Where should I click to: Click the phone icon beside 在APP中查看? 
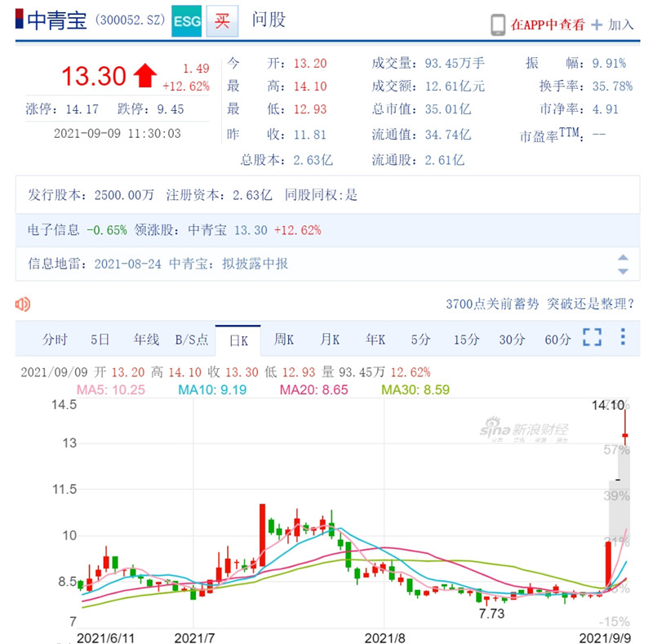[x=498, y=24]
